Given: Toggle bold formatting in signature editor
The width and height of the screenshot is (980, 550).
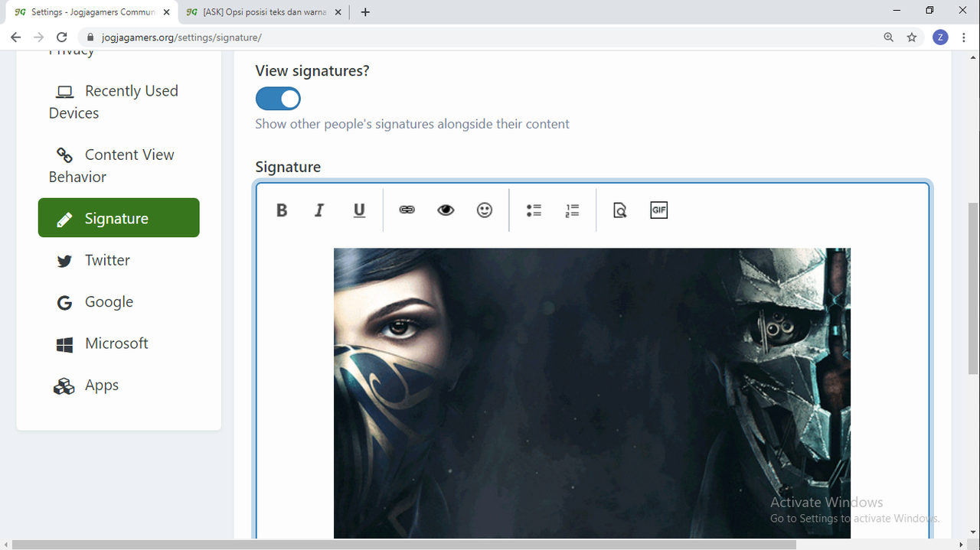Looking at the screenshot, I should [282, 210].
